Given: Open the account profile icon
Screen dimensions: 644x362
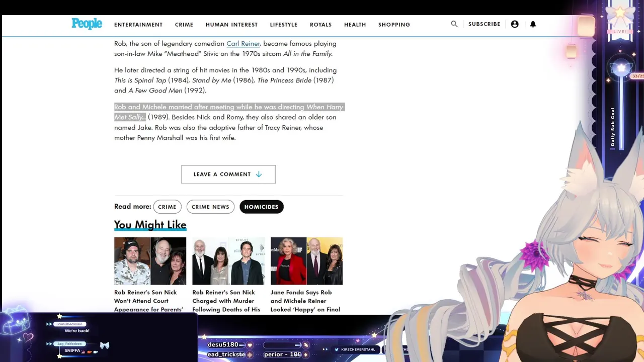Looking at the screenshot, I should pos(515,24).
